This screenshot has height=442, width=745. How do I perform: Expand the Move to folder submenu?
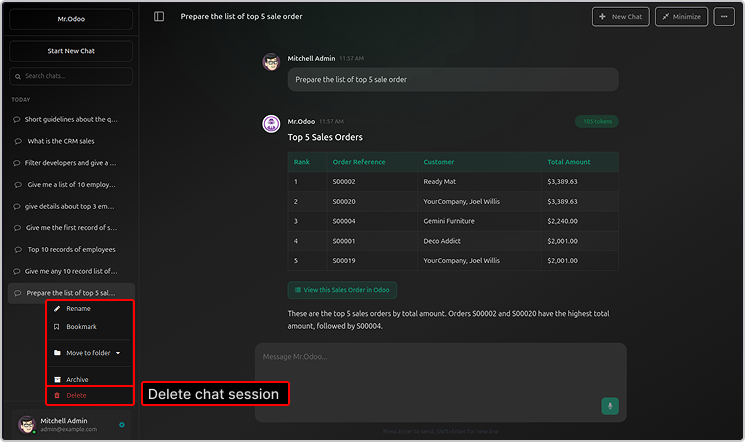[90, 353]
